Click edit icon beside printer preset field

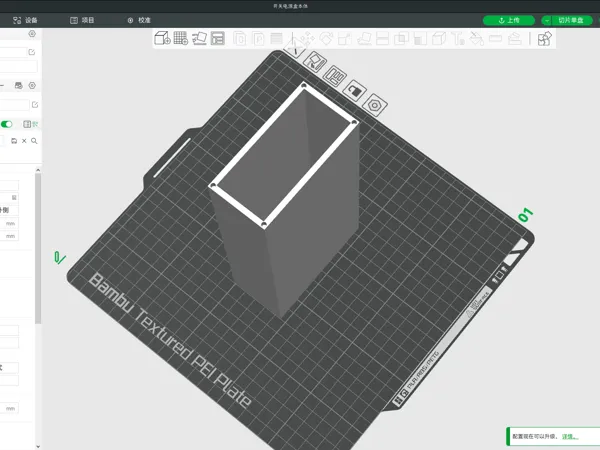click(x=32, y=52)
